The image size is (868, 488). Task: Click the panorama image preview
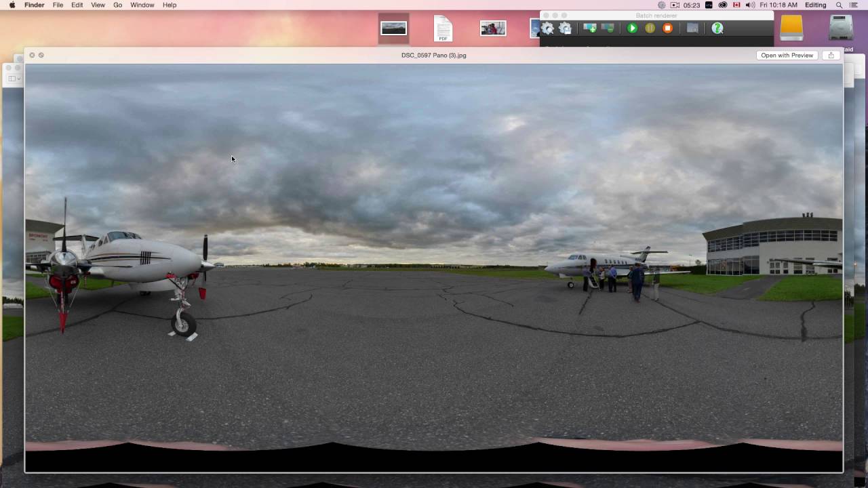point(434,268)
